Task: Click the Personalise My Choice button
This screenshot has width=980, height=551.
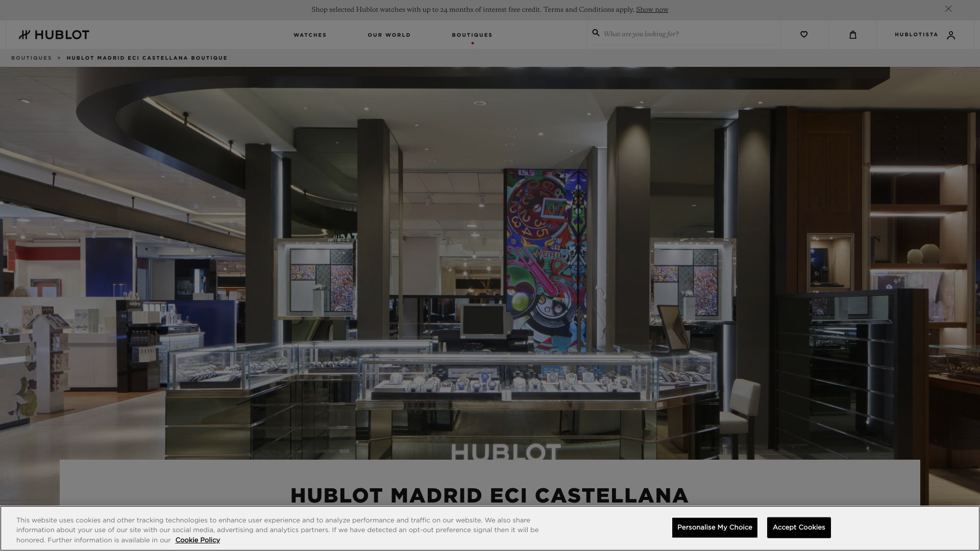Action: 715,528
